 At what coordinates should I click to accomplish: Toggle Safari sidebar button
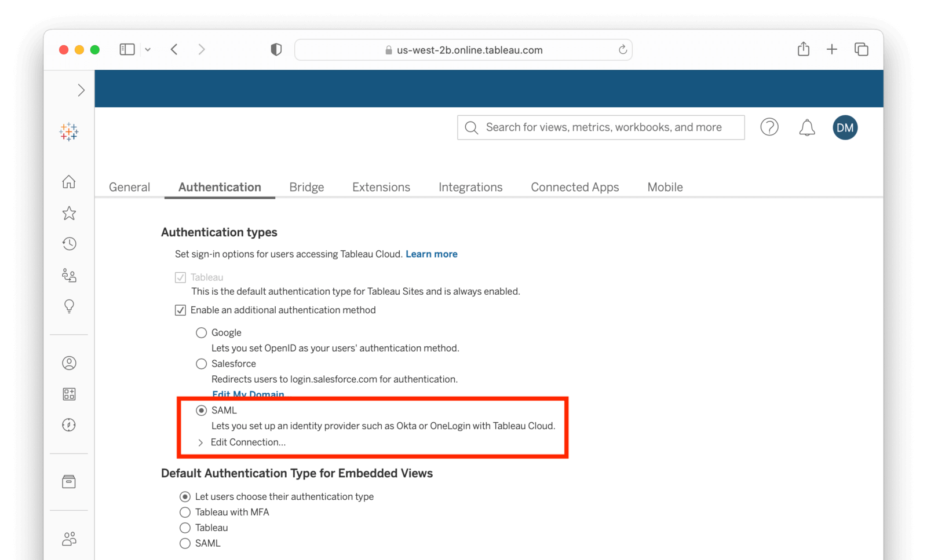tap(127, 50)
